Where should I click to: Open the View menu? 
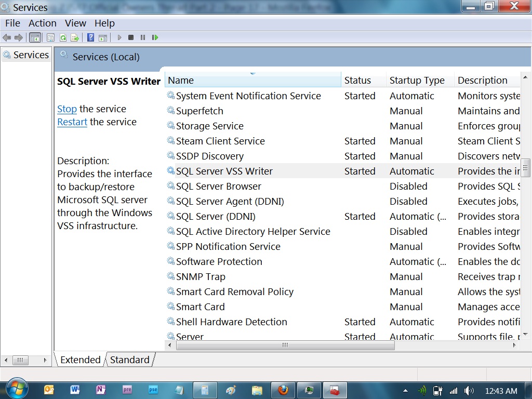(75, 23)
